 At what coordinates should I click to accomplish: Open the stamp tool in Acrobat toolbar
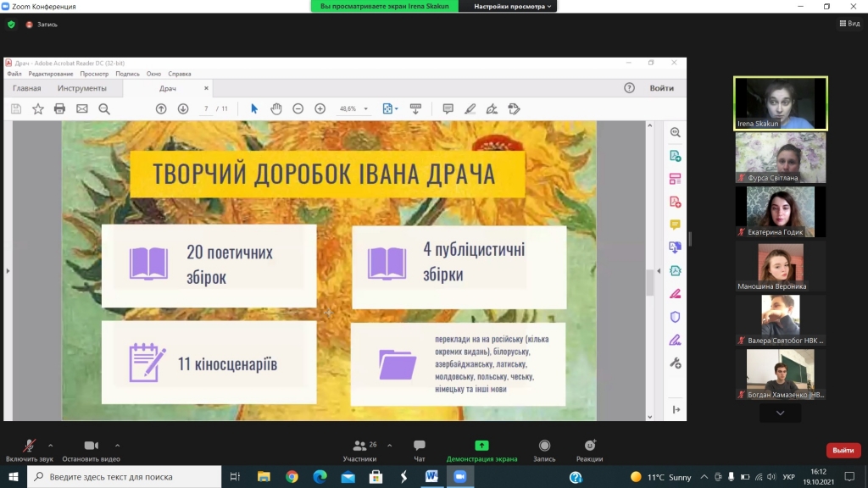point(514,109)
